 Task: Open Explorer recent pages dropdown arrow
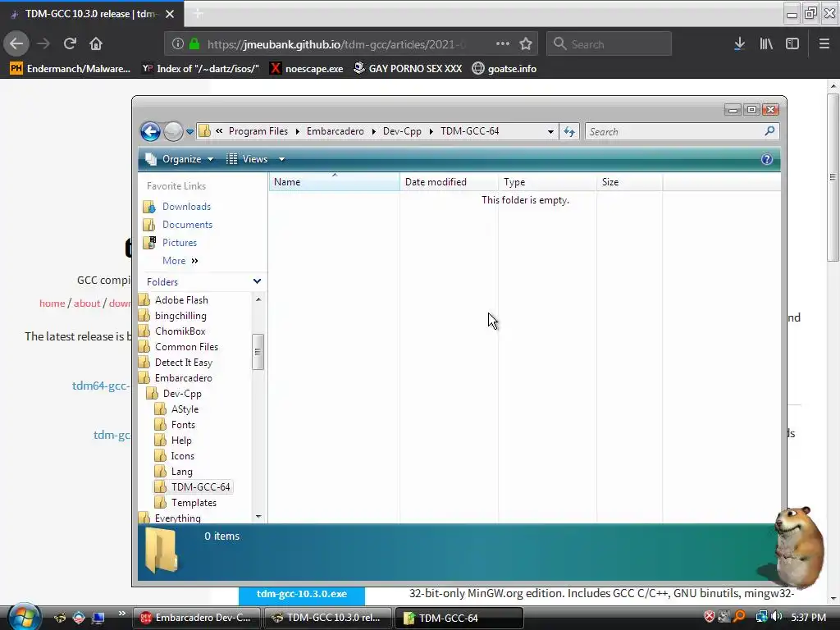point(189,132)
